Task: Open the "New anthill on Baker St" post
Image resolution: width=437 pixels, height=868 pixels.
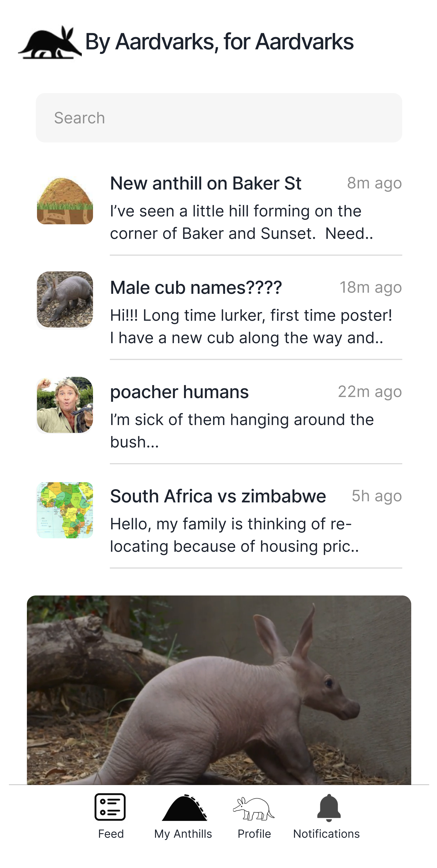Action: (x=205, y=184)
